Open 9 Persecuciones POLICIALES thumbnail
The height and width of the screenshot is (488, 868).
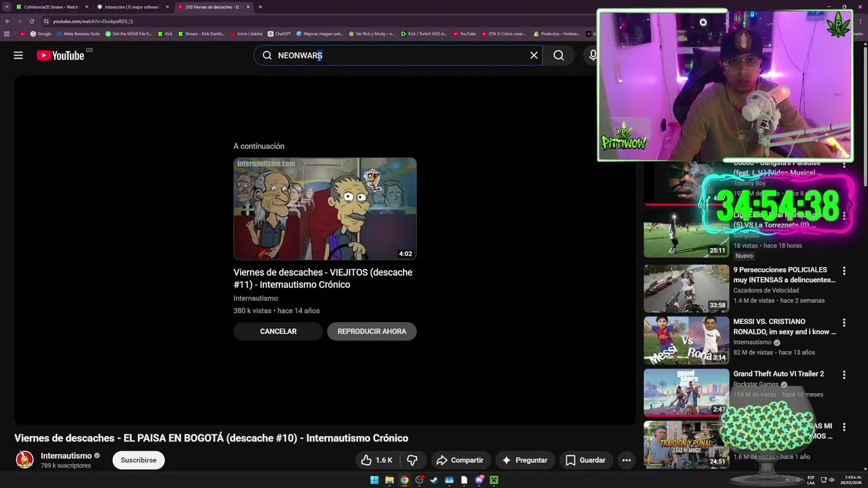click(x=686, y=288)
